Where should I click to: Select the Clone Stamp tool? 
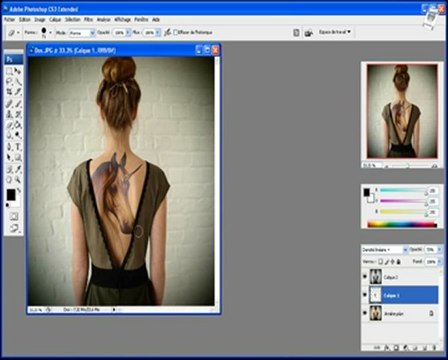9,114
